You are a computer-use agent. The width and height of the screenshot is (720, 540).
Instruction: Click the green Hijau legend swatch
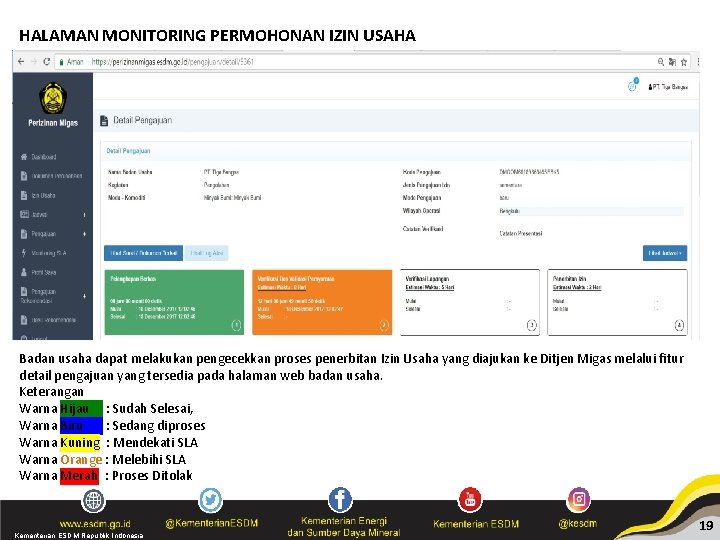click(x=81, y=408)
